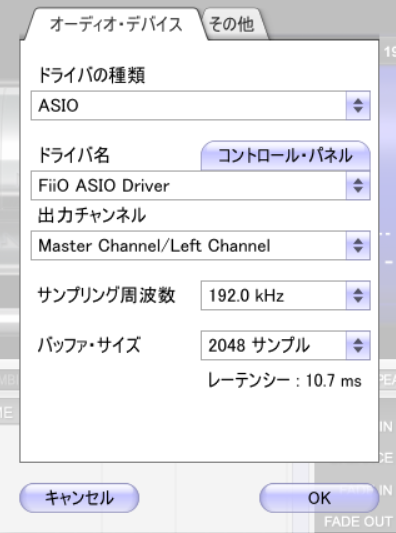The width and height of the screenshot is (396, 533).
Task: Click the キャンセル button
Action: coord(79,498)
